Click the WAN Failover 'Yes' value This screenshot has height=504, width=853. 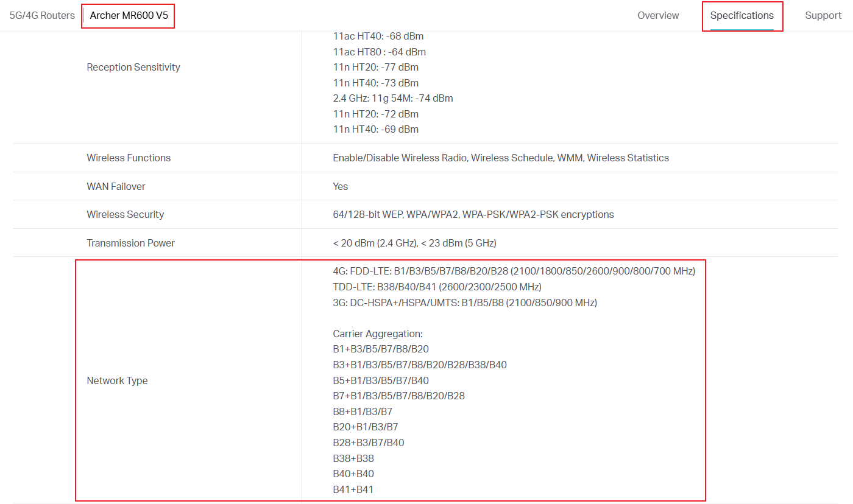tap(340, 186)
